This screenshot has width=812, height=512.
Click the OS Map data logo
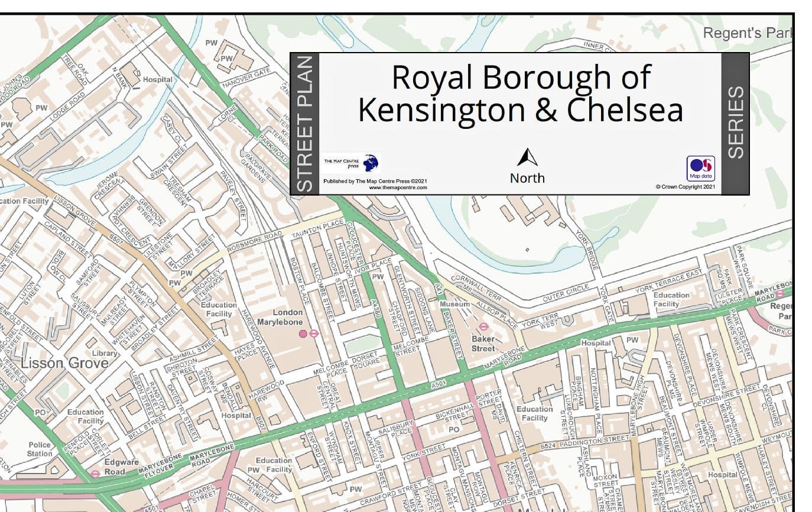700,168
